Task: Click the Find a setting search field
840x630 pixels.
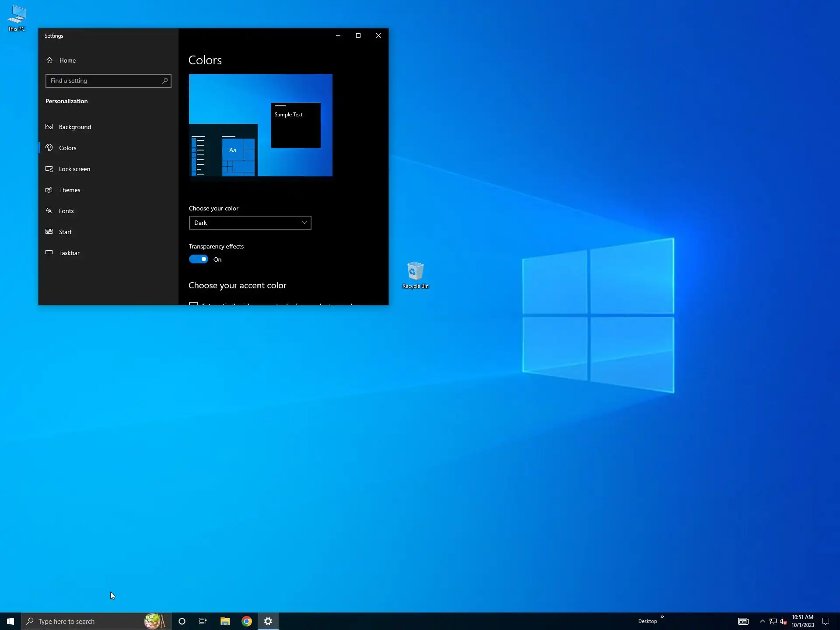Action: pyautogui.click(x=104, y=81)
